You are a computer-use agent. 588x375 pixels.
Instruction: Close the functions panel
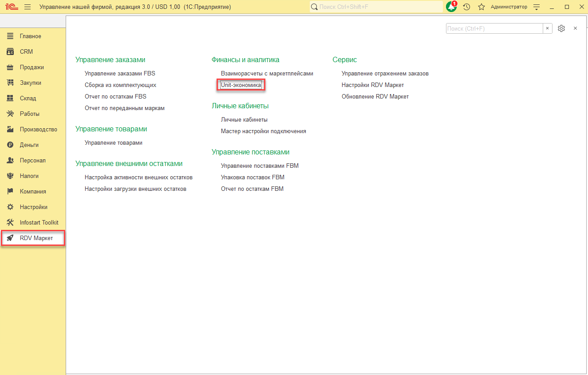pyautogui.click(x=576, y=28)
